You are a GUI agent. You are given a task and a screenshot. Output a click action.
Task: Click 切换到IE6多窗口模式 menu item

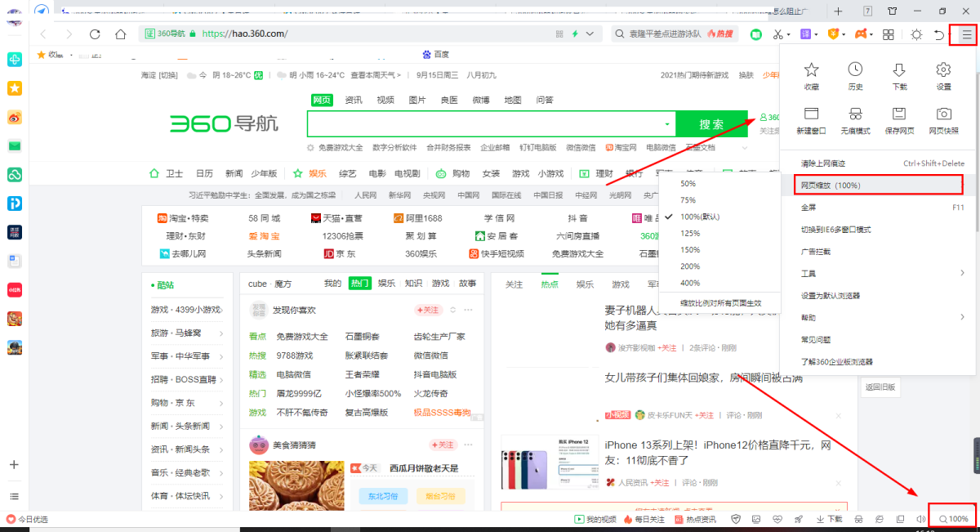[x=879, y=230]
